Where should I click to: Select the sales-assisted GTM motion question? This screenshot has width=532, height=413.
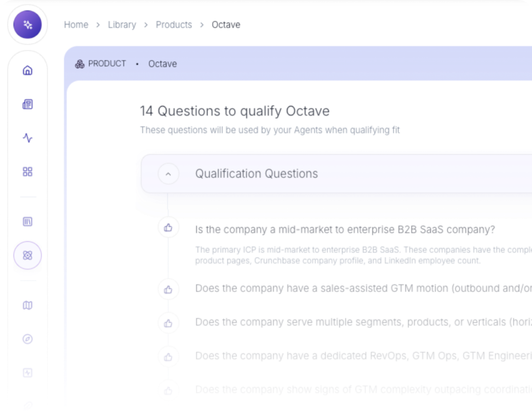364,288
